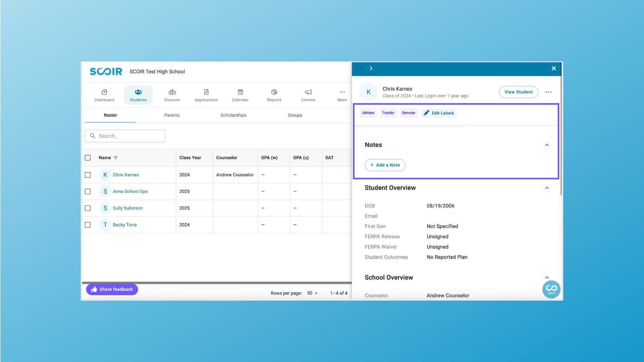Collapse the School Overview section
The height and width of the screenshot is (362, 644).
[x=547, y=278]
